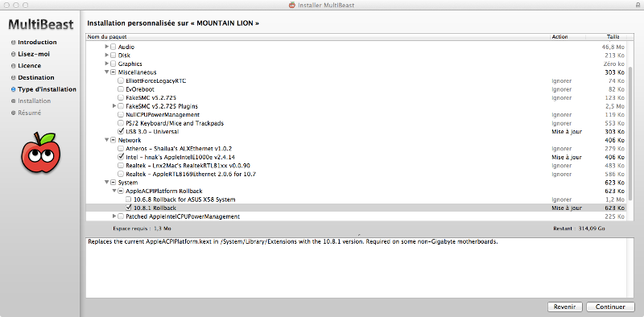Open the Licence step
Image resolution: width=644 pixels, height=317 pixels.
(30, 66)
